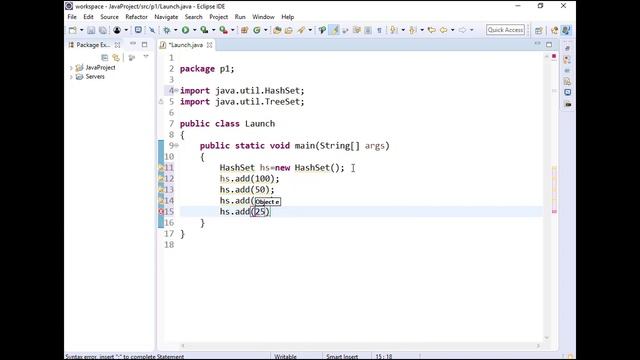Screen dimensions: 640x360
Task: Close the Launch.java editor tab
Action: 209,45
